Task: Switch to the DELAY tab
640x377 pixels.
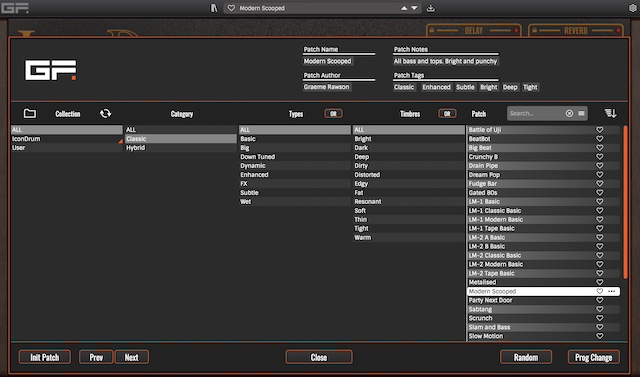Action: 473,31
